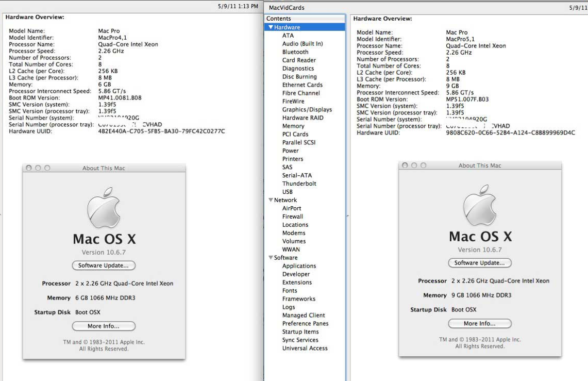
Task: Open Serial-ATA entry
Action: click(x=297, y=176)
